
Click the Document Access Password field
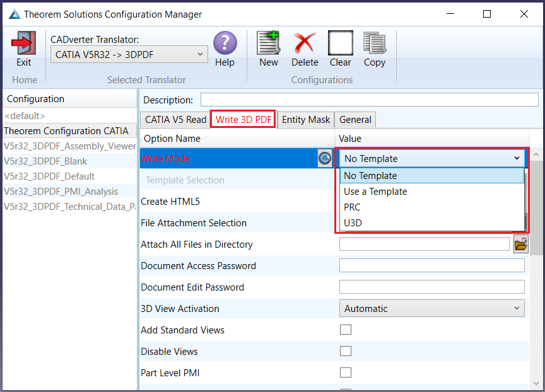point(431,265)
